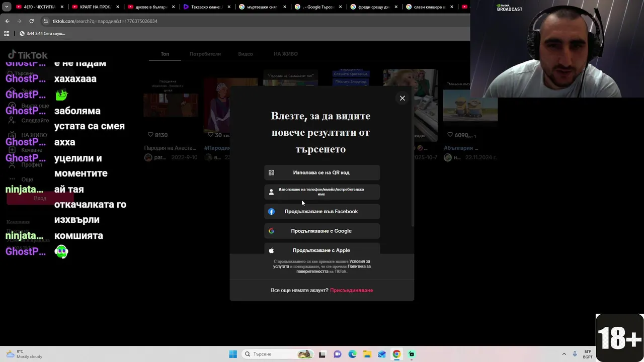Click the person icon for phone login
The height and width of the screenshot is (362, 644).
[x=271, y=192]
